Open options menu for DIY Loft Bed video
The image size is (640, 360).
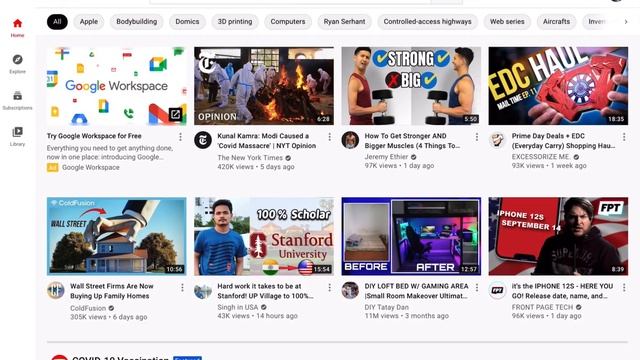pos(476,287)
